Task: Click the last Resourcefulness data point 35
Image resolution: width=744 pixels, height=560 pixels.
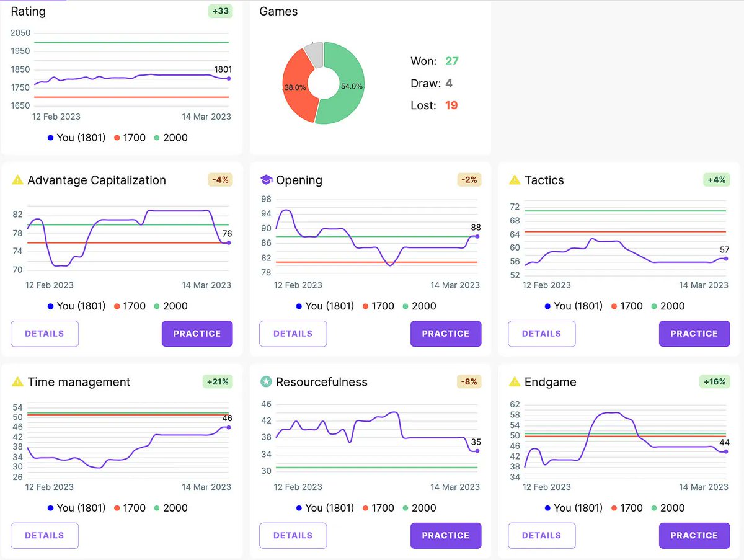Action: click(x=477, y=451)
